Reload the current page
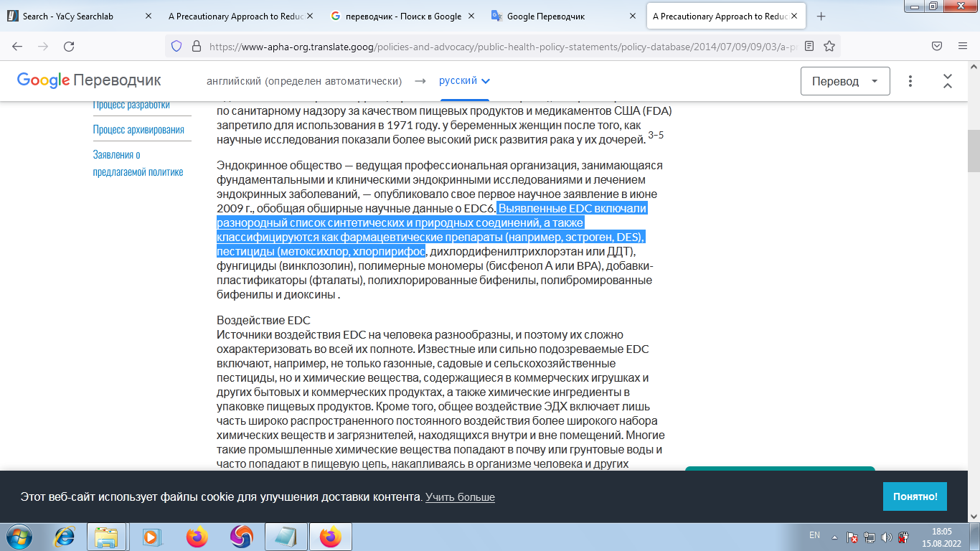Image resolution: width=980 pixels, height=551 pixels. [x=69, y=46]
